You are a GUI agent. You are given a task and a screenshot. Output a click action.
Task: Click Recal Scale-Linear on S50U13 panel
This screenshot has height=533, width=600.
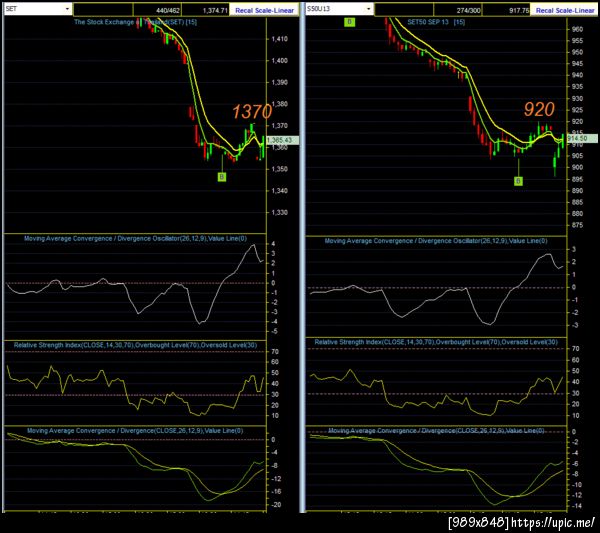pos(565,10)
